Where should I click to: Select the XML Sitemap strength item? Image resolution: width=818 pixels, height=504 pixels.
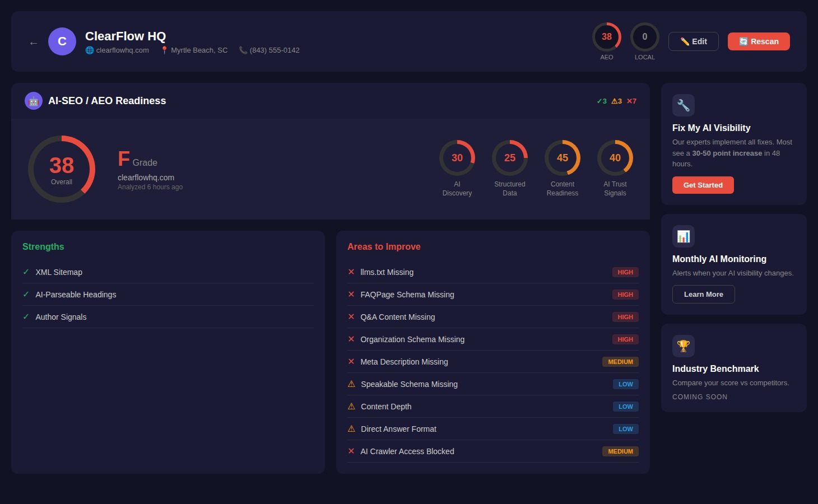59,272
